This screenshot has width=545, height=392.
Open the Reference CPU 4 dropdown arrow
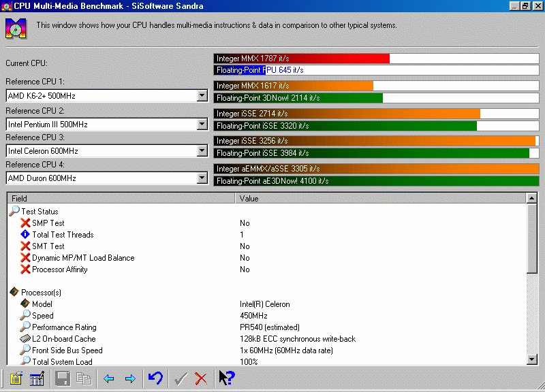point(202,178)
